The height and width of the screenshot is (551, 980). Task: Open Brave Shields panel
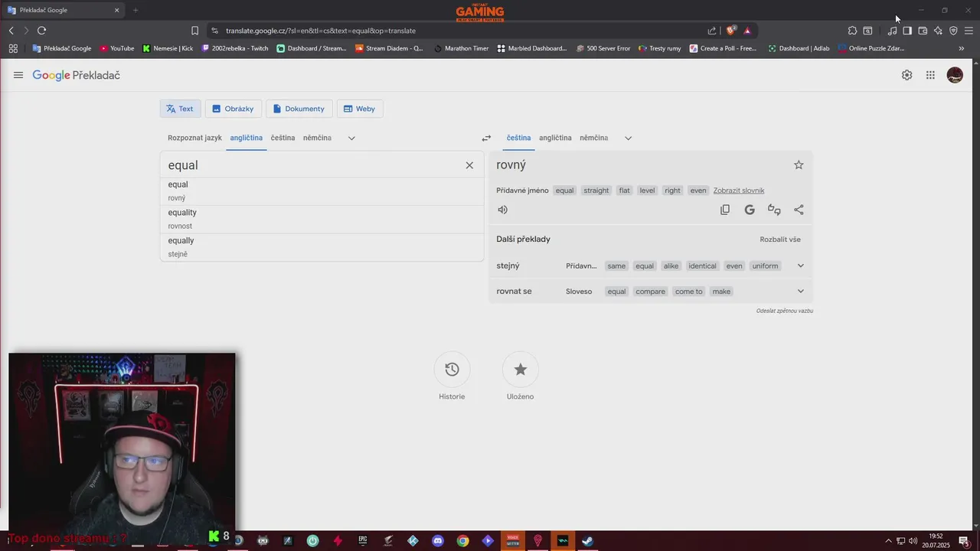click(730, 31)
